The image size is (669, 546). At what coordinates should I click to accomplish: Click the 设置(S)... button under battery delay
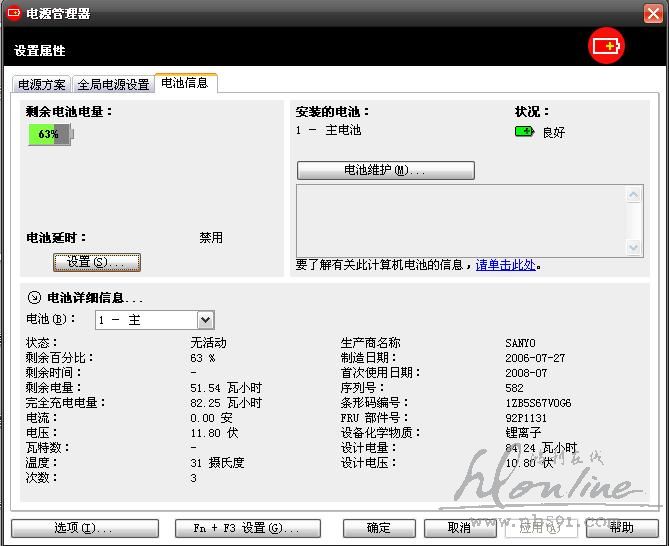coord(96,262)
